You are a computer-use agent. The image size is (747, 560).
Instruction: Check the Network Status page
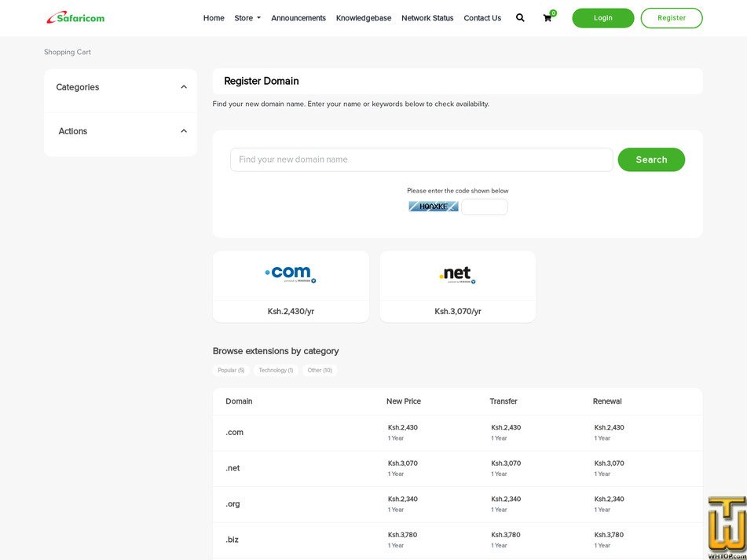tap(427, 18)
